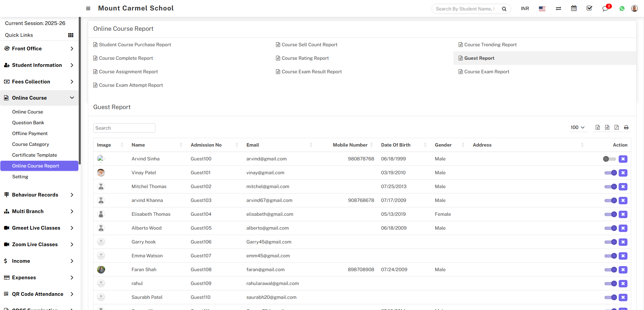The width and height of the screenshot is (644, 310).
Task: Select Question Bank in the sidebar
Action: 28,123
